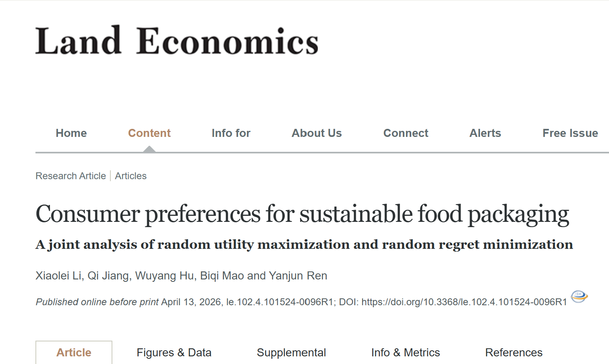Expand the Info for menu
The width and height of the screenshot is (609, 364).
pyautogui.click(x=231, y=133)
